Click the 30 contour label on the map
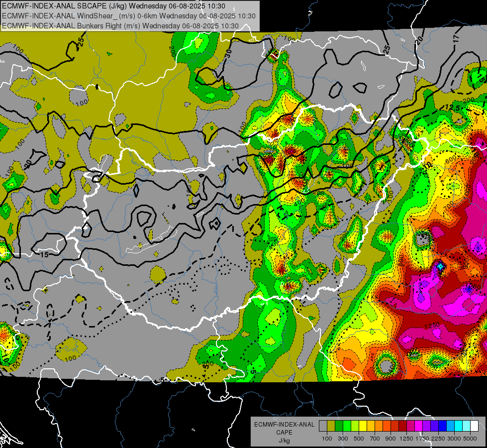Image resolution: width=487 pixels, height=448 pixels. (x=229, y=53)
